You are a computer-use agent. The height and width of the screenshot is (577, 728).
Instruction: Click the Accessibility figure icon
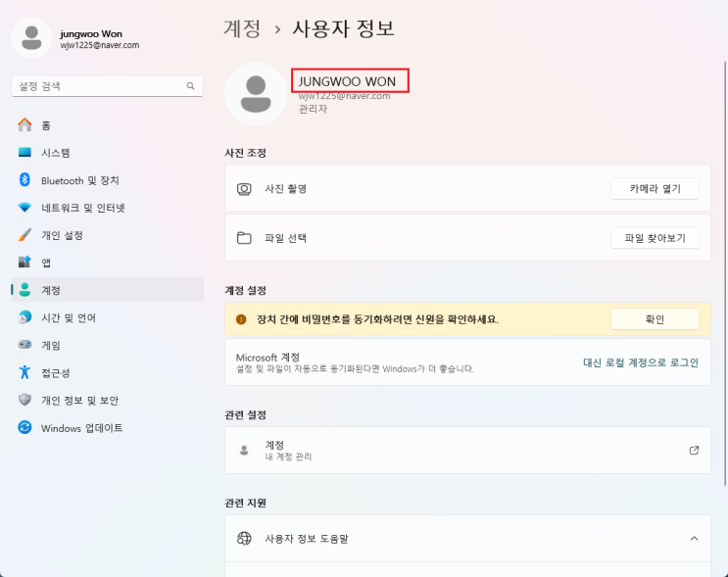click(x=24, y=372)
